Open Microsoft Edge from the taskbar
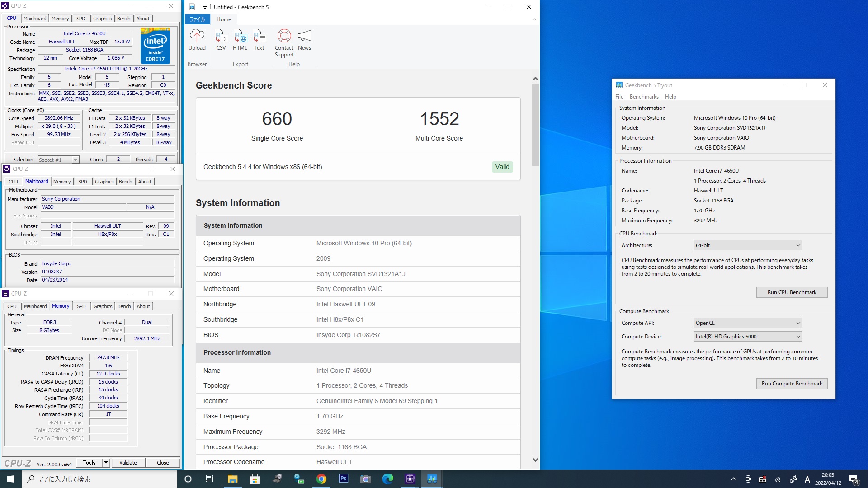The width and height of the screenshot is (868, 488). coord(388,479)
